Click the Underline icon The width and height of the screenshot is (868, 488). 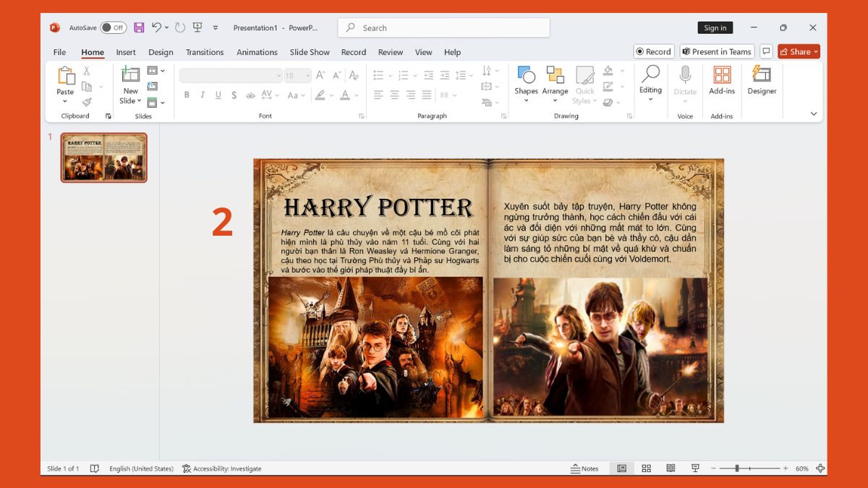tap(218, 95)
